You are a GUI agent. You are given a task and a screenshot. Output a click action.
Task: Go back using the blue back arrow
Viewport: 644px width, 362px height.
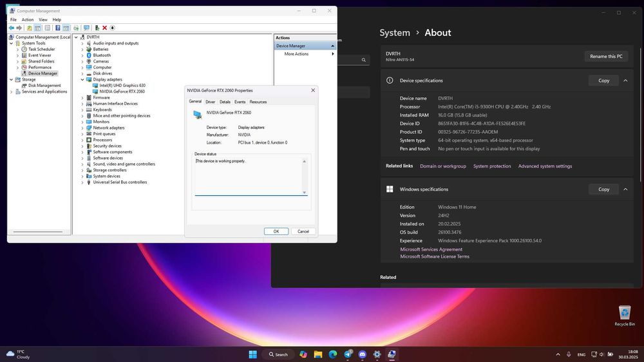12,28
